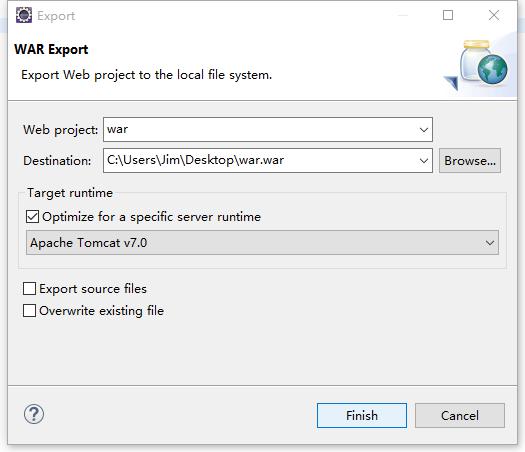Image resolution: width=525 pixels, height=452 pixels.
Task: Click the Optimize for a specific server runtime label
Action: (x=151, y=217)
